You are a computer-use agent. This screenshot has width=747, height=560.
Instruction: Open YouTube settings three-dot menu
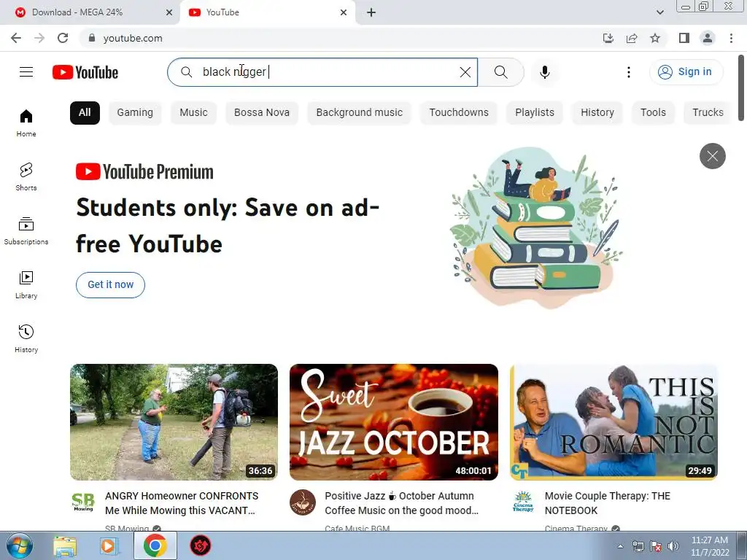(x=628, y=72)
